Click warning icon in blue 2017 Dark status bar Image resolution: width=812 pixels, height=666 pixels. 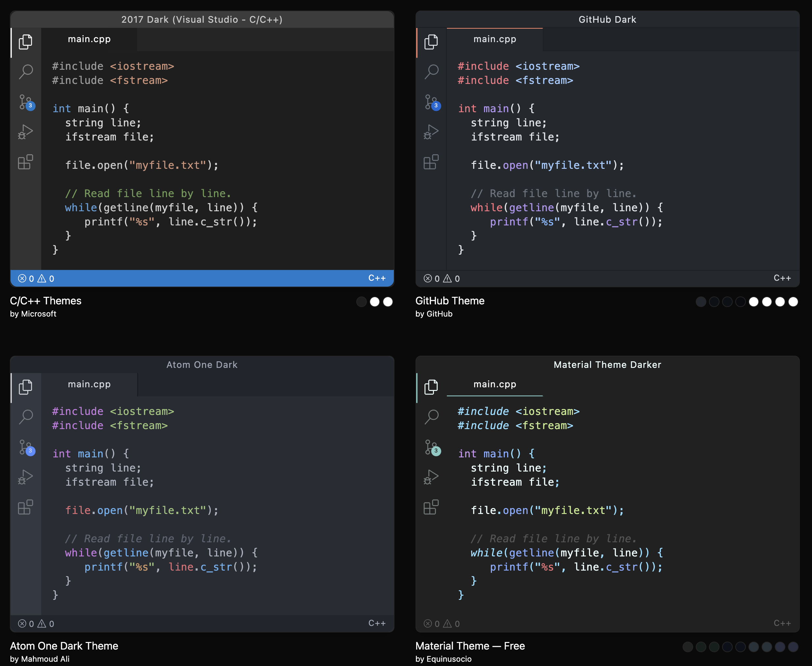coord(41,278)
